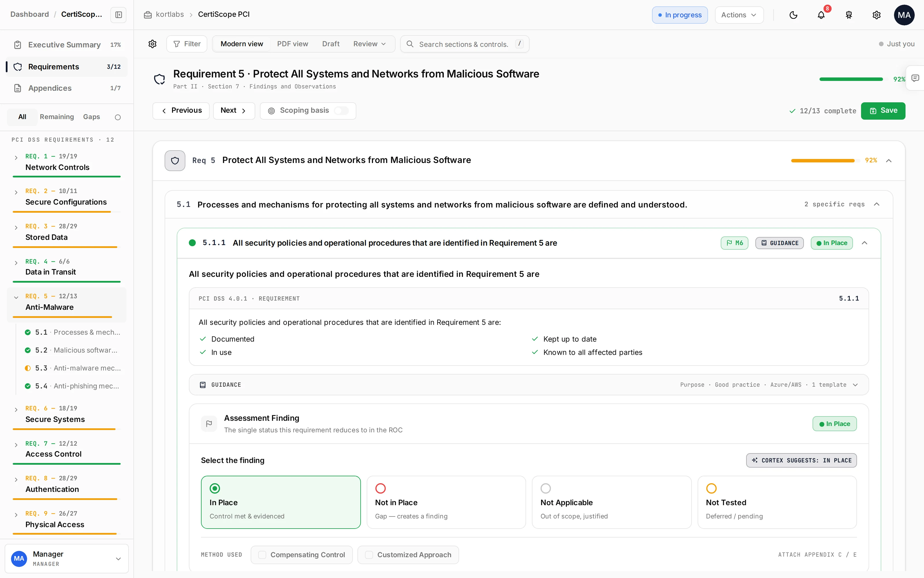Toggle the sidebar panel icon
The image size is (924, 578).
[x=118, y=14]
